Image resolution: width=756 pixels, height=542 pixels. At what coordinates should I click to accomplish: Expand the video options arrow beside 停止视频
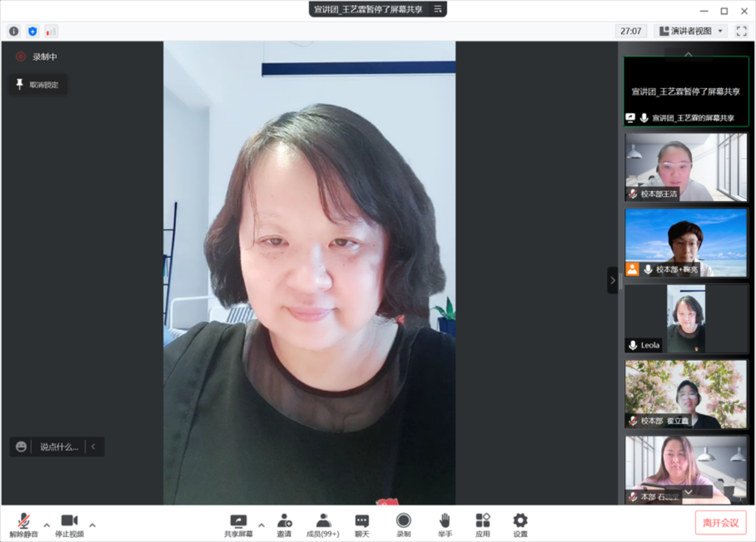coord(92,525)
